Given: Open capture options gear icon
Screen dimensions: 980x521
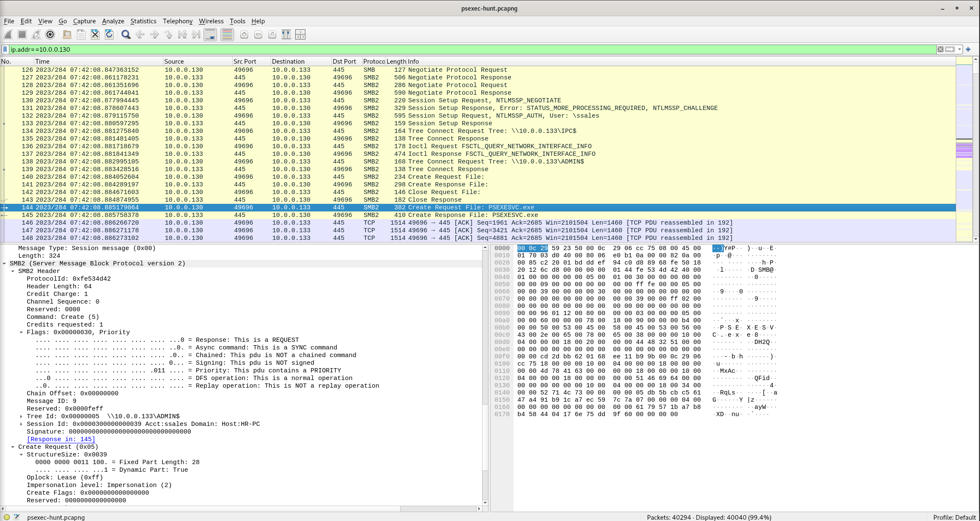Looking at the screenshot, I should tap(50, 35).
